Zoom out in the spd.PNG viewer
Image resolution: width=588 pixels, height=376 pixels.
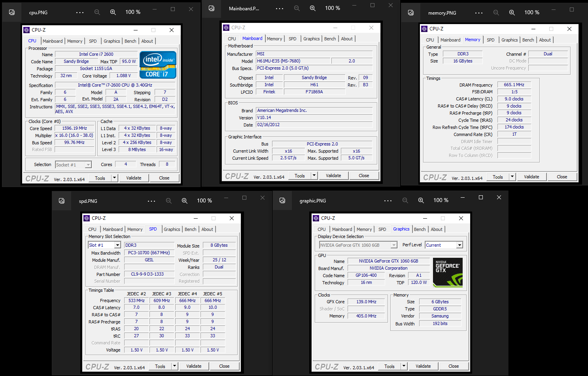[x=169, y=201]
